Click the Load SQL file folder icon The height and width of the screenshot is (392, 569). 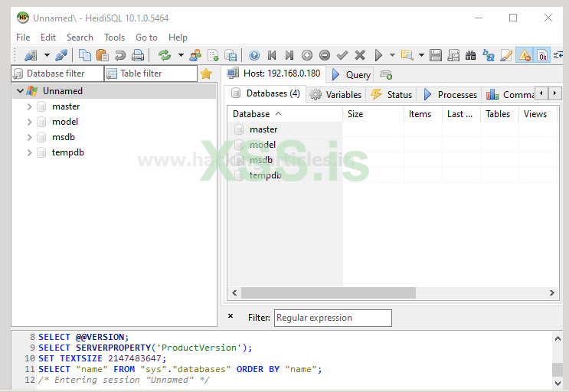407,55
